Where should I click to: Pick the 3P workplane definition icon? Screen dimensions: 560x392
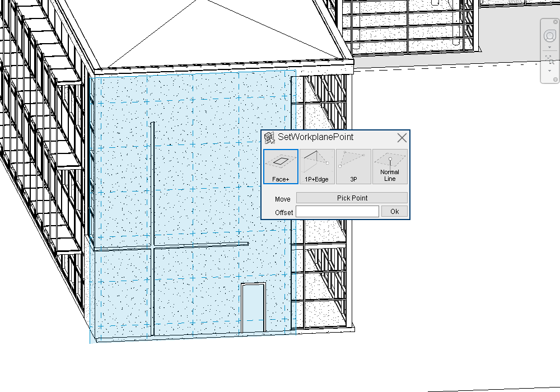(x=353, y=166)
